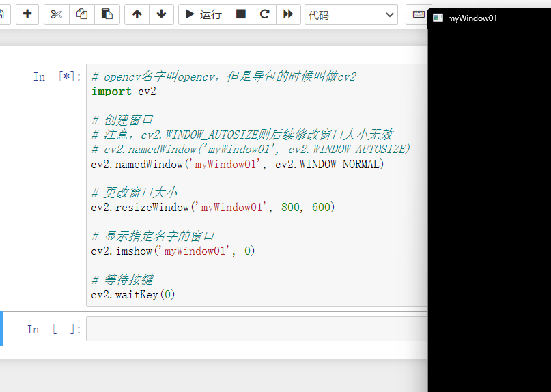
Task: Click the comment # 显示指定名字的窗口
Action: coord(153,236)
